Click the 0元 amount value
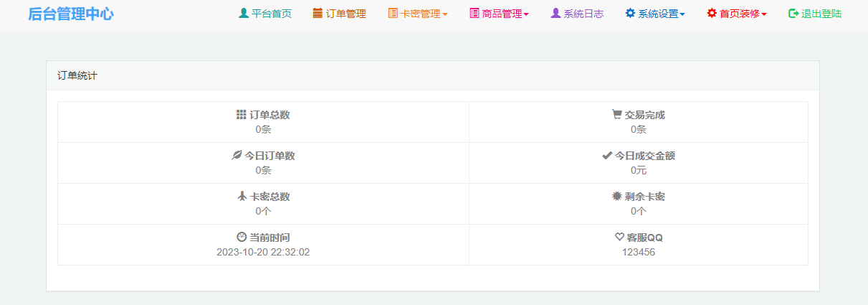The width and height of the screenshot is (868, 305). pyautogui.click(x=639, y=170)
